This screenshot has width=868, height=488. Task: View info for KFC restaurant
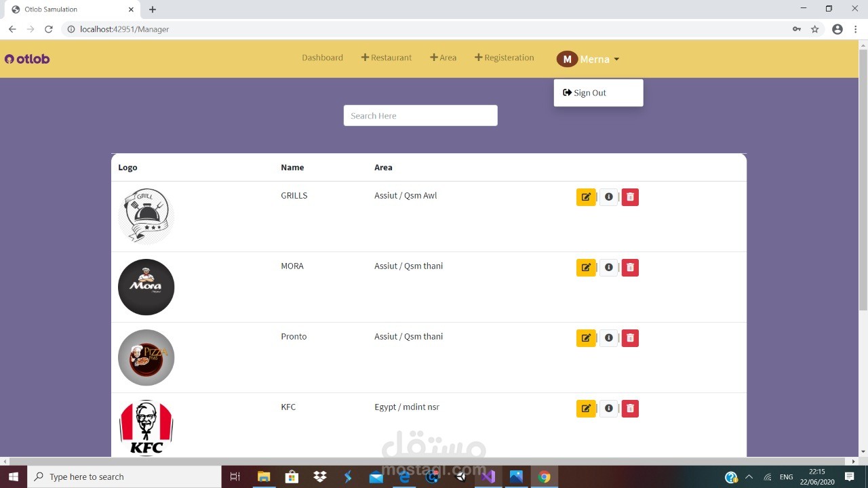(x=609, y=409)
